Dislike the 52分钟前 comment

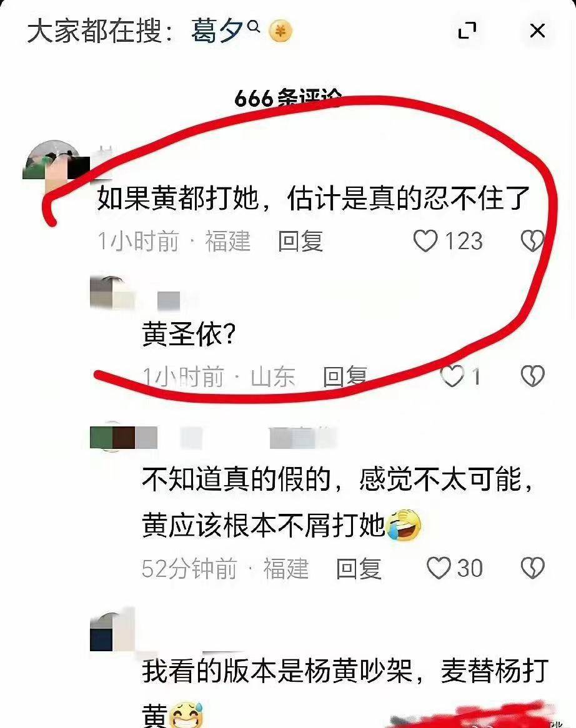click(x=532, y=568)
